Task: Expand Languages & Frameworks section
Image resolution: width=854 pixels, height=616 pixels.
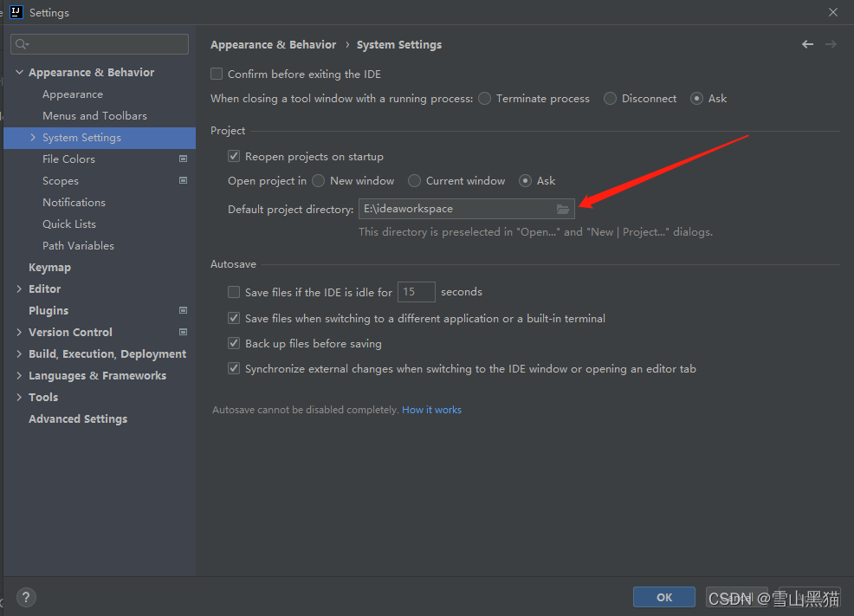Action: tap(20, 375)
